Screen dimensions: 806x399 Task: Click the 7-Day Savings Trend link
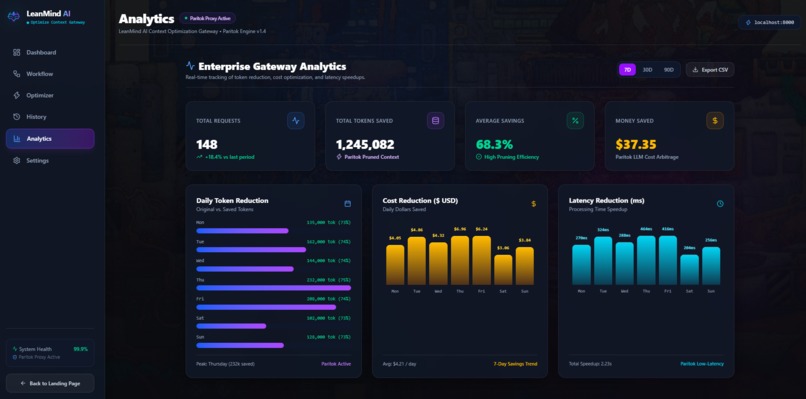(x=516, y=364)
